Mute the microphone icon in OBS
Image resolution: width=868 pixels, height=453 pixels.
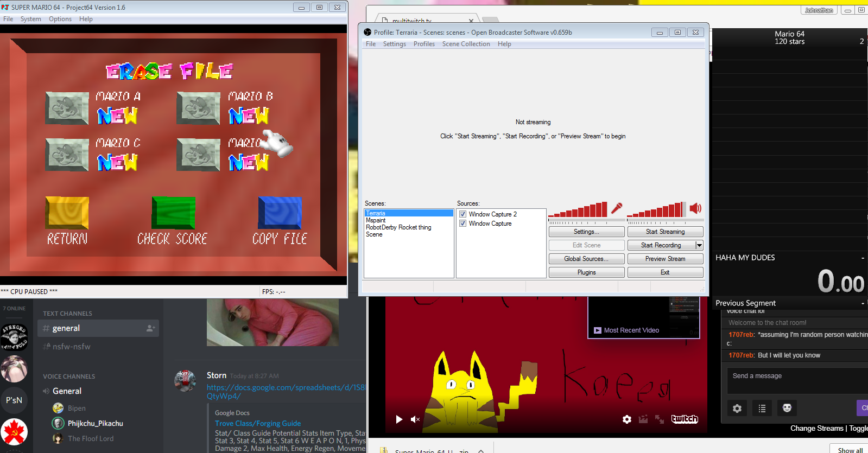(617, 208)
